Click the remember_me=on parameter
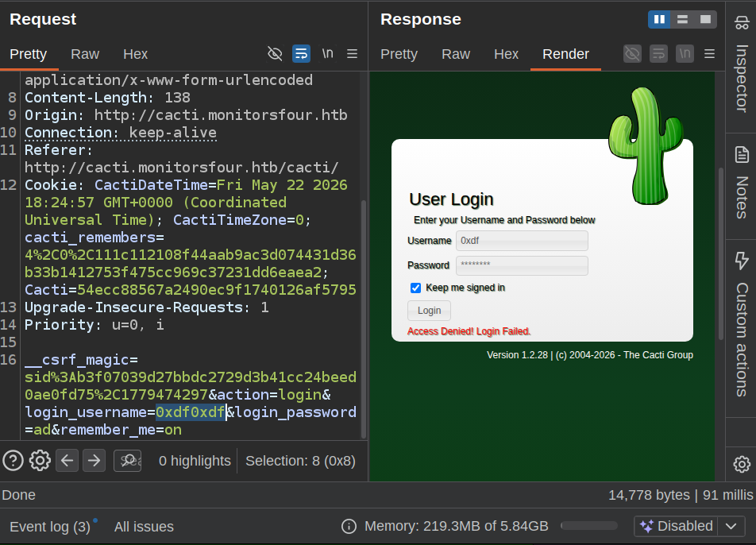Screen dimensions: 756x545 coord(121,430)
